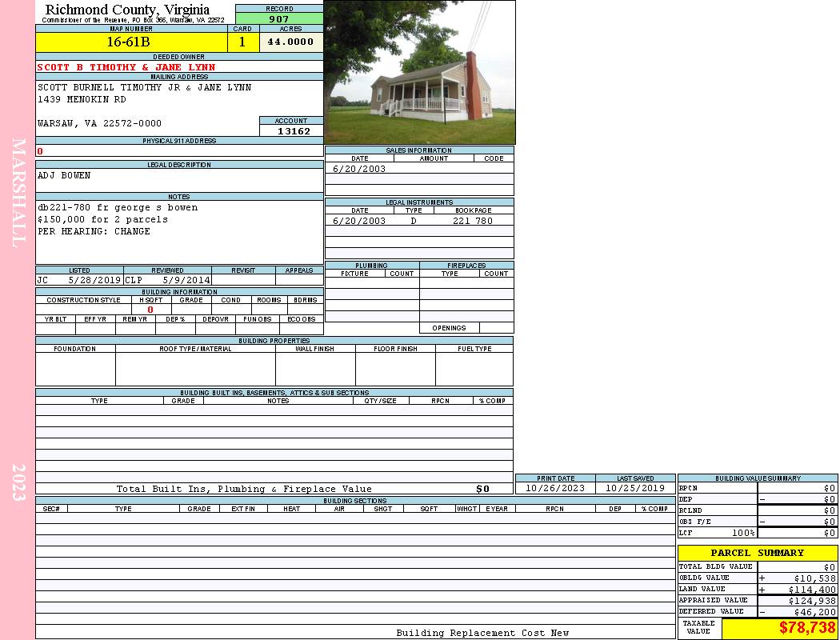Viewport: 840px width, 640px height.
Task: Select account number 13162
Action: pos(294,130)
